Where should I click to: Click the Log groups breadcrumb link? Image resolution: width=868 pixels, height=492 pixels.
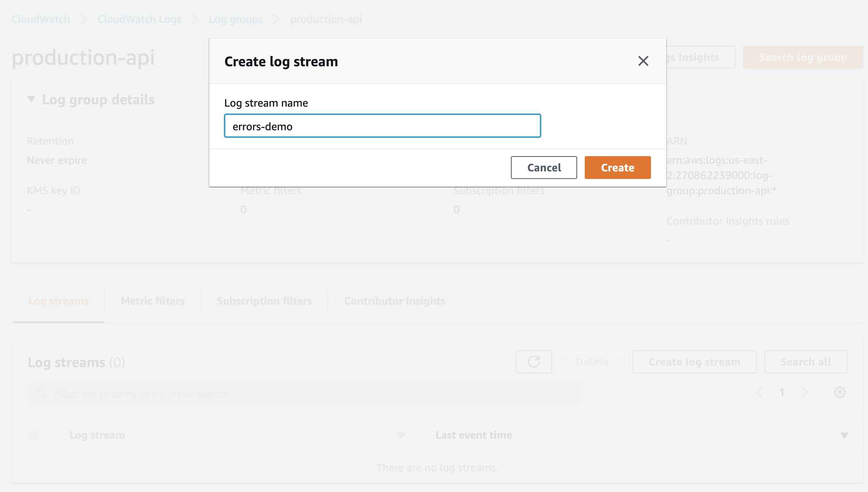236,19
